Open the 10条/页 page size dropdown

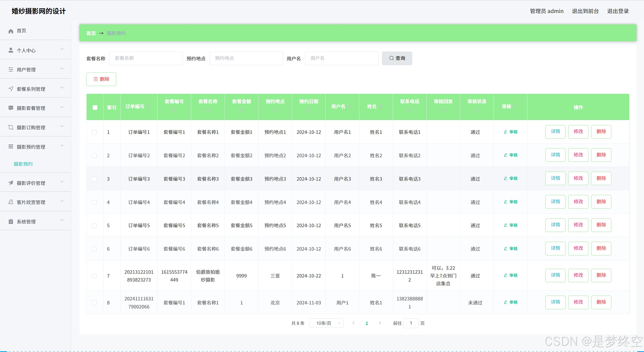pos(326,323)
